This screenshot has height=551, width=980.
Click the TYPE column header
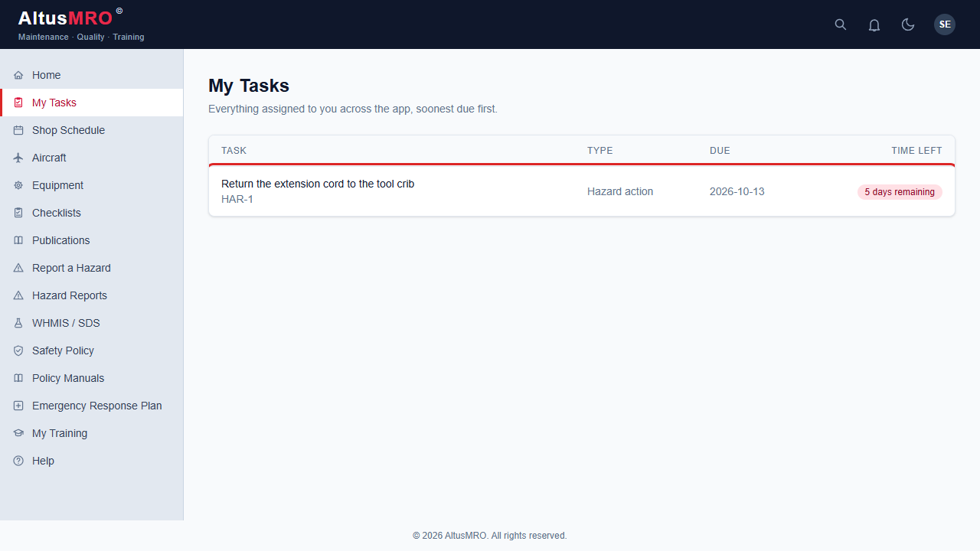(599, 150)
